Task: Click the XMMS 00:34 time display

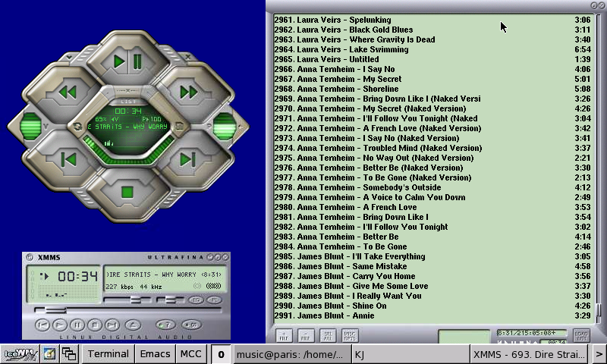Action: (77, 276)
